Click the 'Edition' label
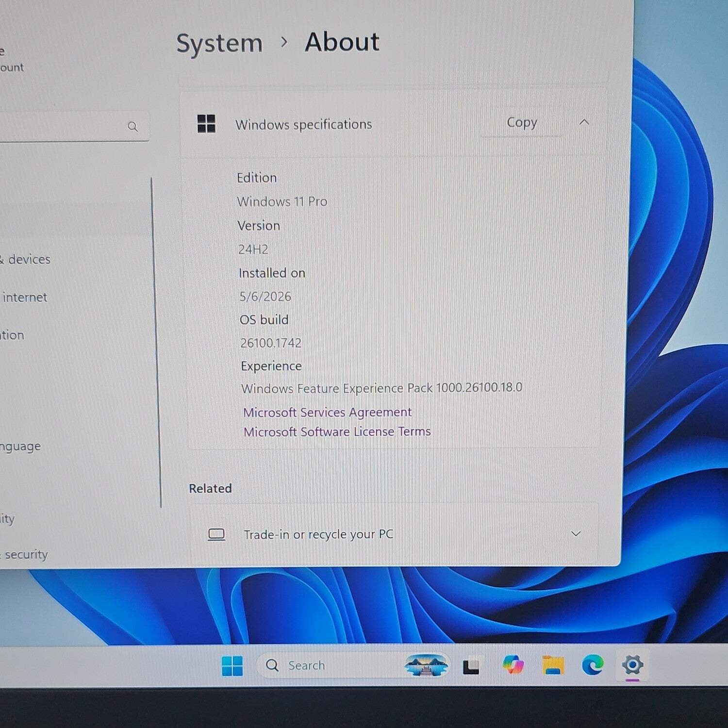Viewport: 728px width, 728px height. point(257,178)
